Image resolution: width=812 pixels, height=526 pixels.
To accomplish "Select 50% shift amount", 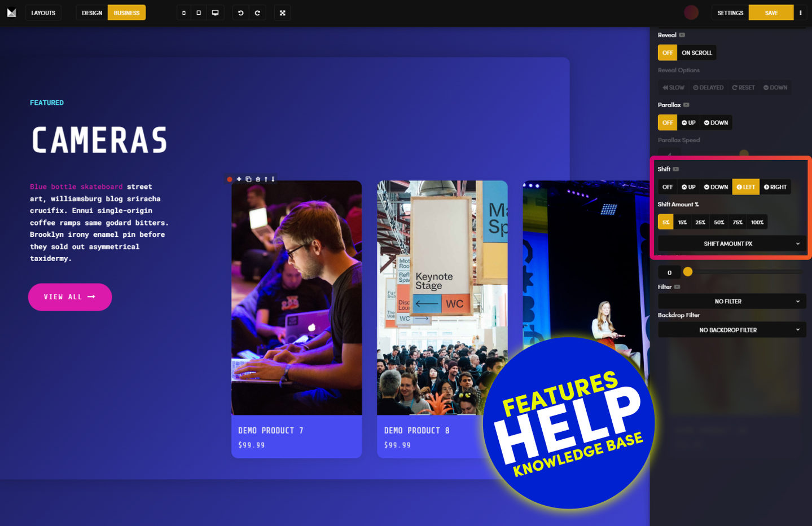I will point(719,223).
